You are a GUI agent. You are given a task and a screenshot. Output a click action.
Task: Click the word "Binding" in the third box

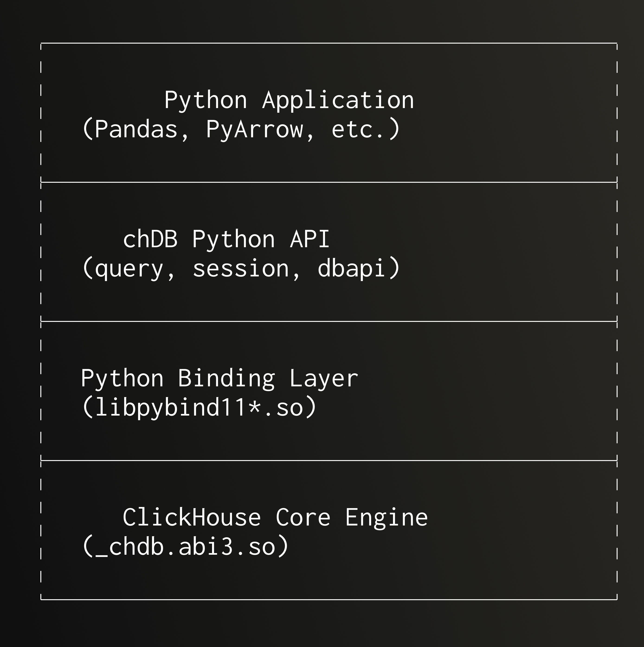pos(226,379)
